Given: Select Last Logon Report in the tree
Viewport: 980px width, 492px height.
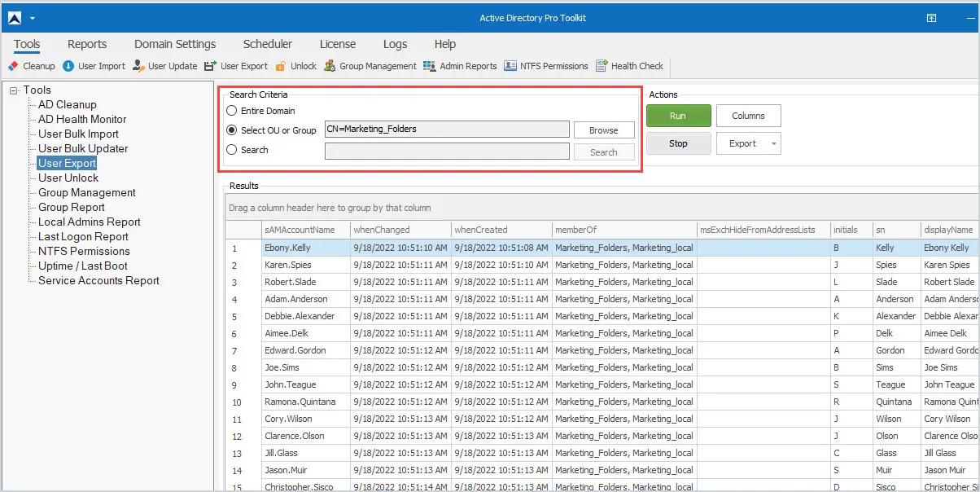Looking at the screenshot, I should pos(83,237).
